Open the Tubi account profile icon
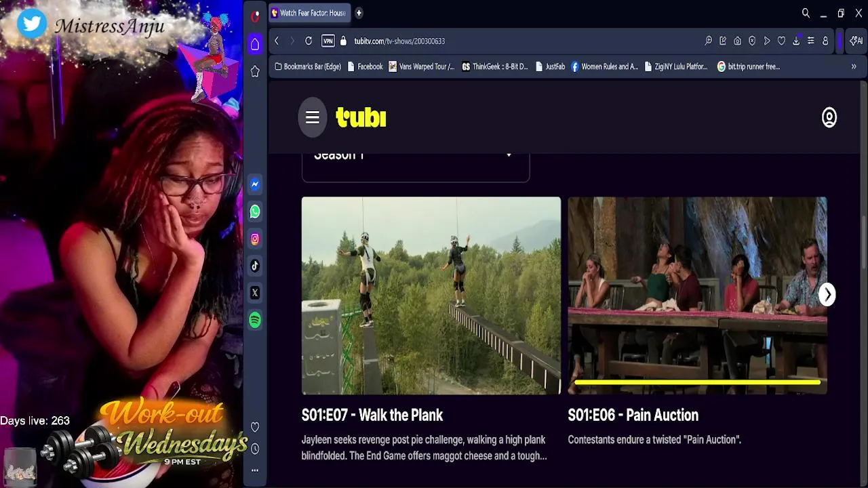 click(829, 117)
